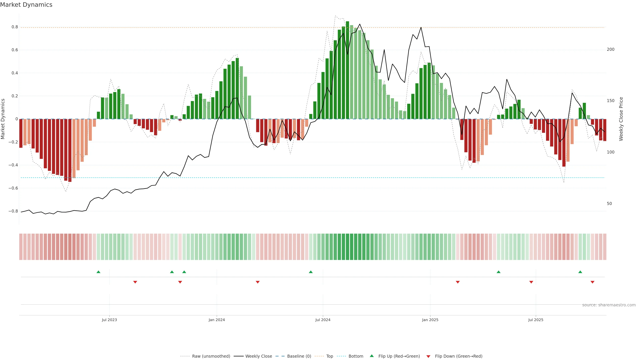Toggle the Bottom line legend entry
Image resolution: width=644 pixels, height=362 pixels.
[x=356, y=356]
